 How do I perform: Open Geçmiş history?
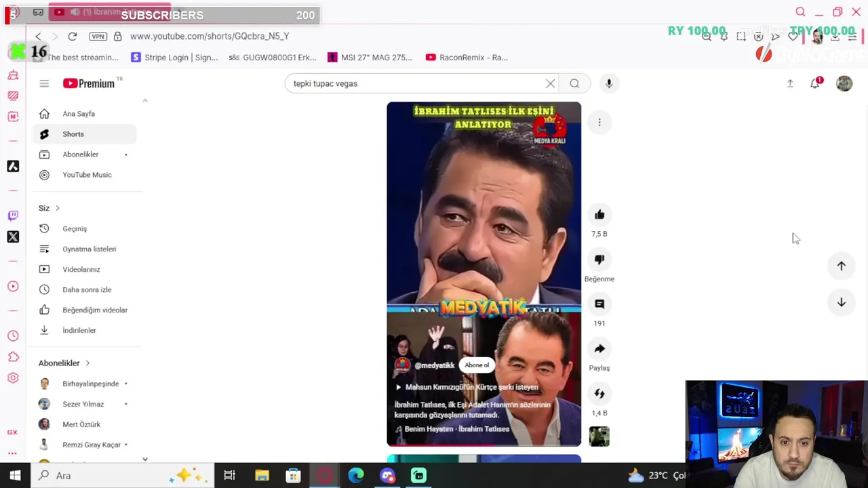(x=84, y=229)
